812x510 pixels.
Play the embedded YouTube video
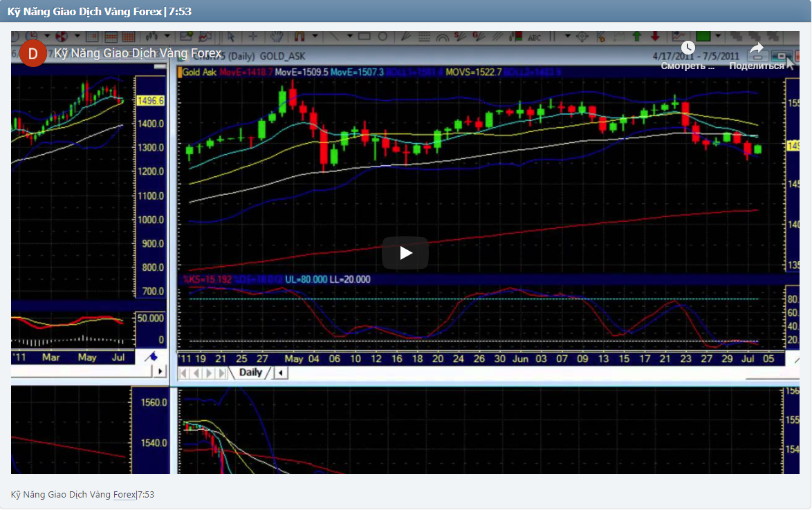pos(405,253)
